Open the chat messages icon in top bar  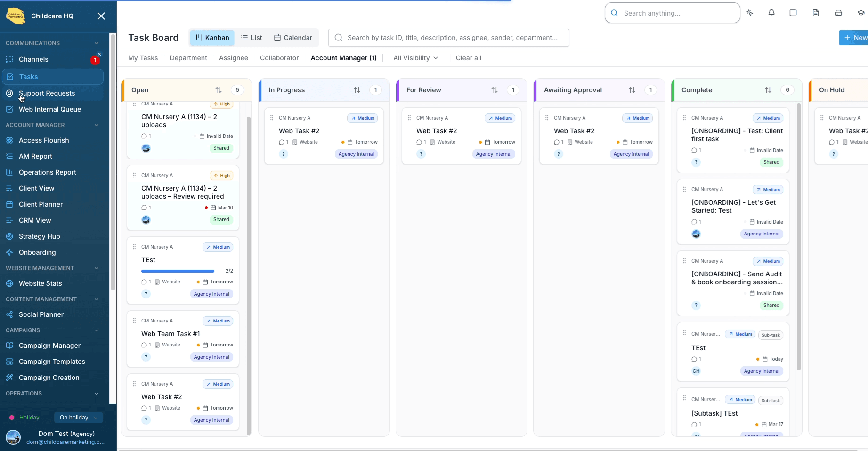793,13
